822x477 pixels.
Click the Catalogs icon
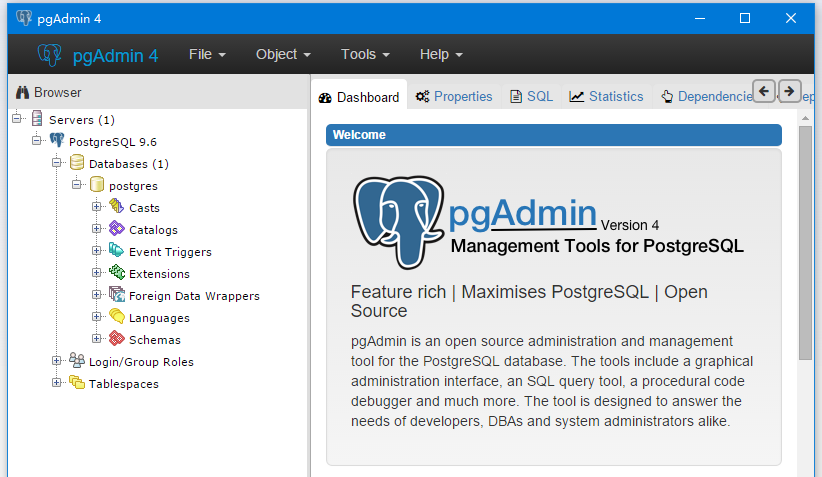116,229
